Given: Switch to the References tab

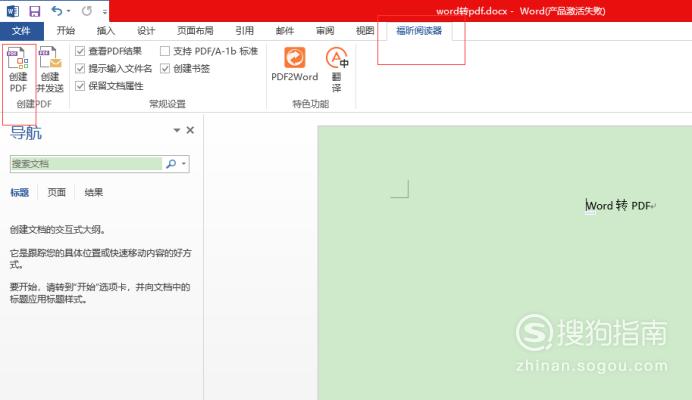Looking at the screenshot, I should (x=244, y=30).
